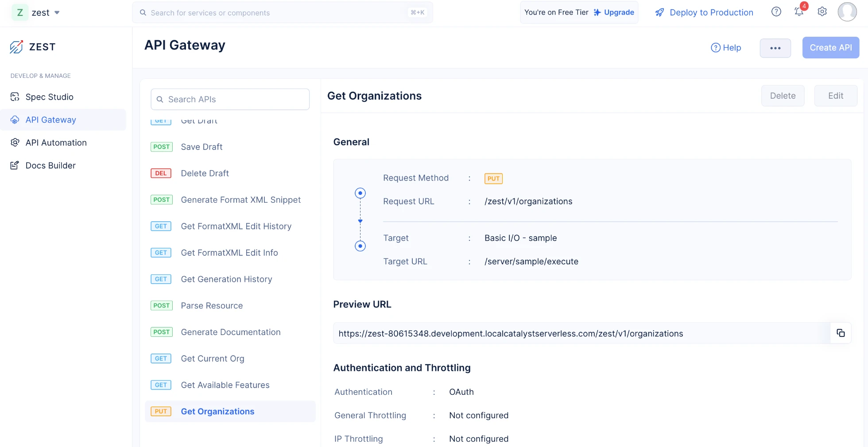
Task: Focus the Search APIs field
Action: click(230, 100)
